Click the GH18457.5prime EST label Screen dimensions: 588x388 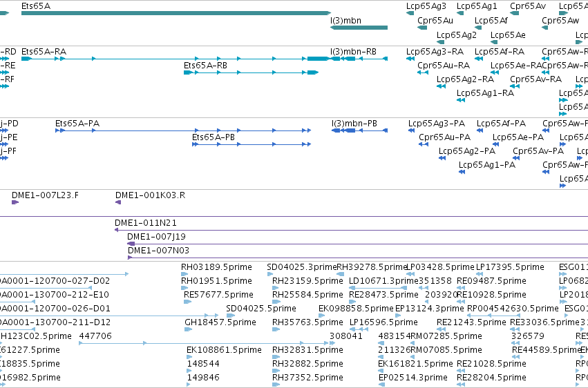click(220, 322)
